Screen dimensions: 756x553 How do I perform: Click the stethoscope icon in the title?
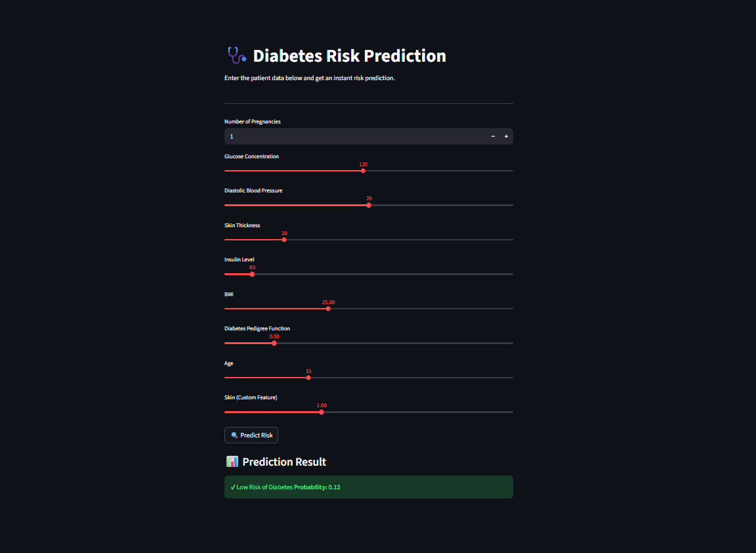click(x=236, y=55)
